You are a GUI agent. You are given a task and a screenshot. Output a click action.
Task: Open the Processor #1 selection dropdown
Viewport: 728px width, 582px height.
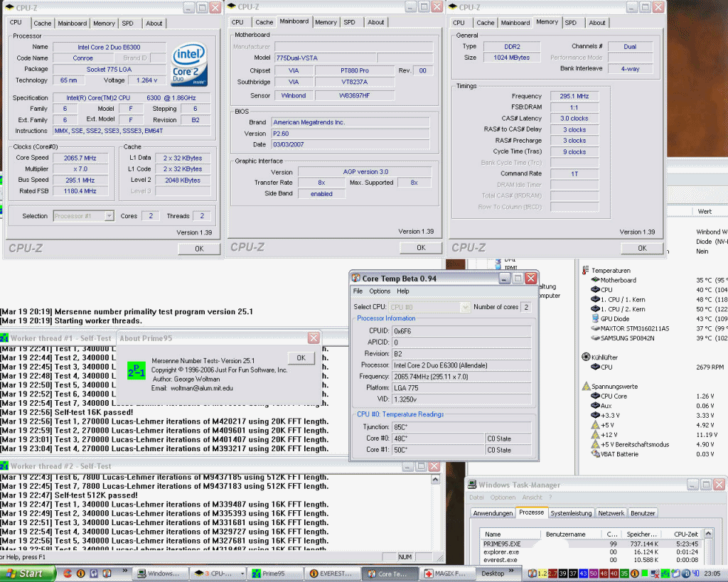109,216
